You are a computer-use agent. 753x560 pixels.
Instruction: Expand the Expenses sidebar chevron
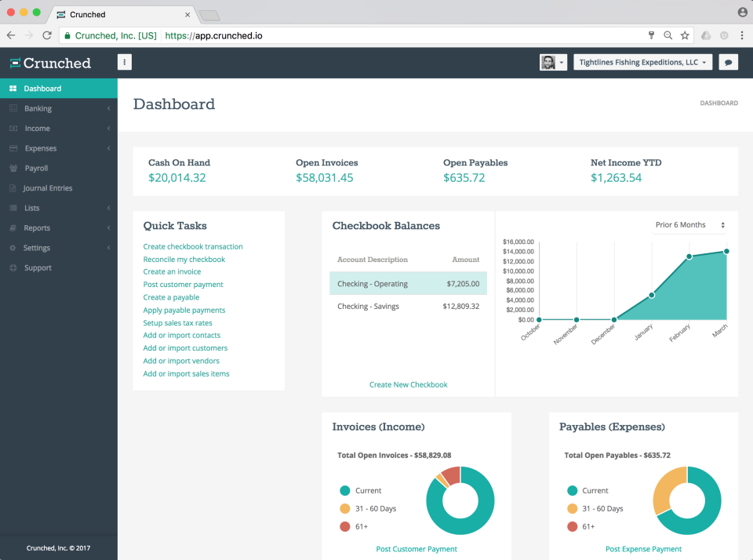pyautogui.click(x=111, y=148)
